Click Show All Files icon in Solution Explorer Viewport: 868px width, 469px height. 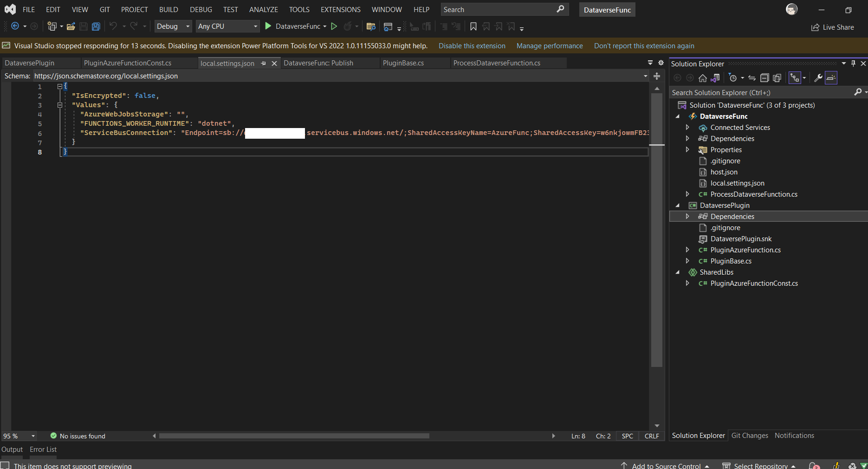point(777,78)
